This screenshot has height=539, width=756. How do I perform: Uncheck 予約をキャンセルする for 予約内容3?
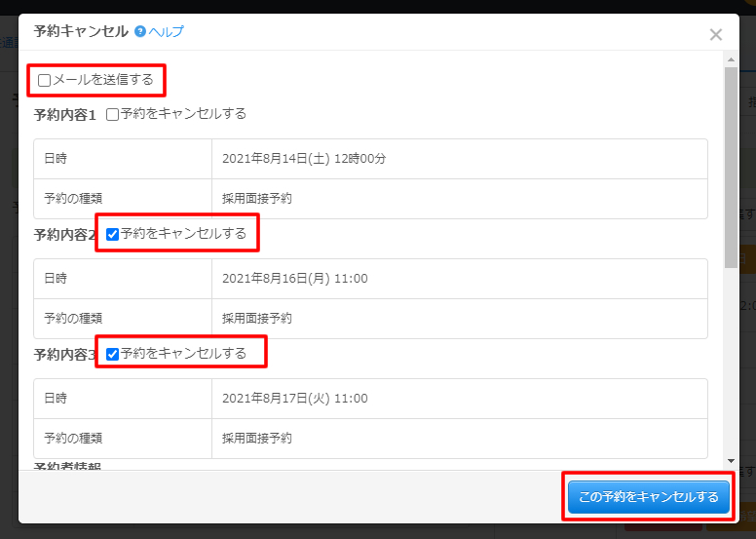pyautogui.click(x=113, y=354)
